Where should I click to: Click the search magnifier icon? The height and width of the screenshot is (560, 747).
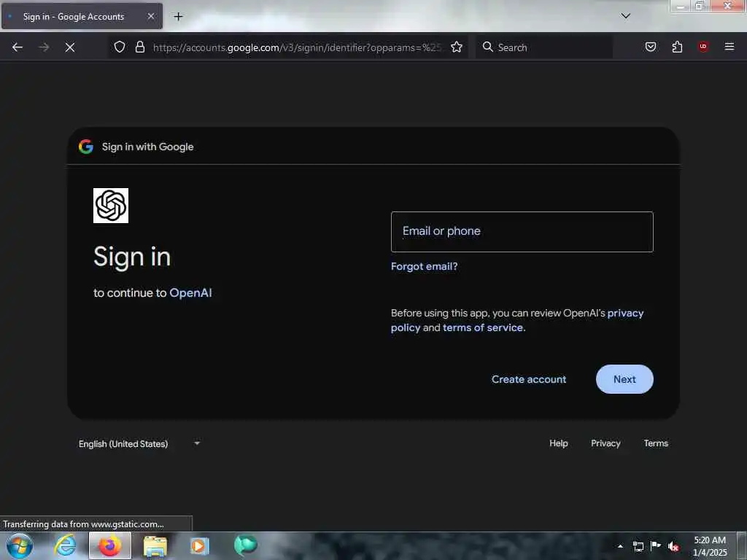(x=487, y=47)
